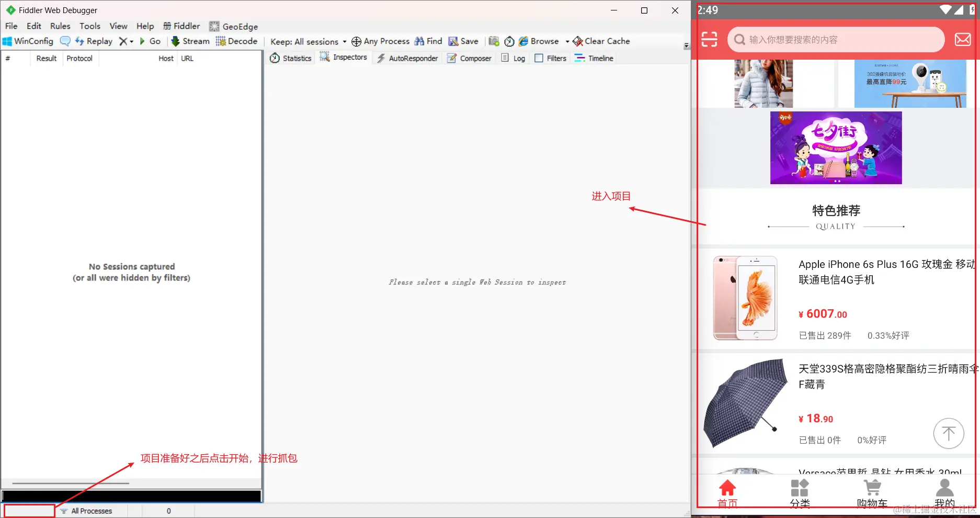The width and height of the screenshot is (980, 518).
Task: Open the AutoResponder tab
Action: pyautogui.click(x=407, y=58)
